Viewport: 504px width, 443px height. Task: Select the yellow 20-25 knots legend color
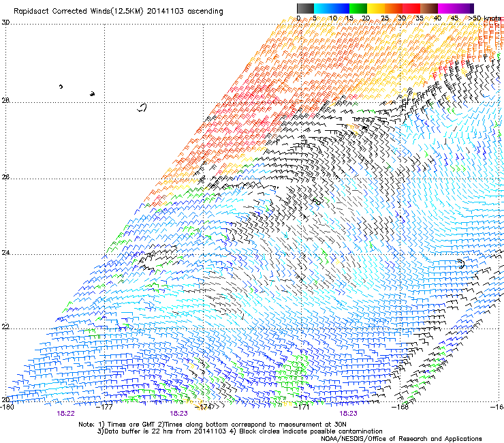point(376,8)
